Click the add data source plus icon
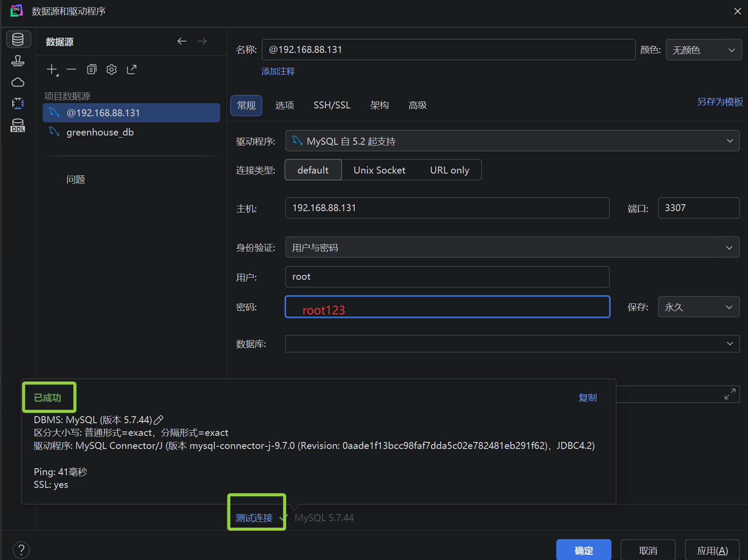Screen dimensions: 748x560 [x=52, y=70]
